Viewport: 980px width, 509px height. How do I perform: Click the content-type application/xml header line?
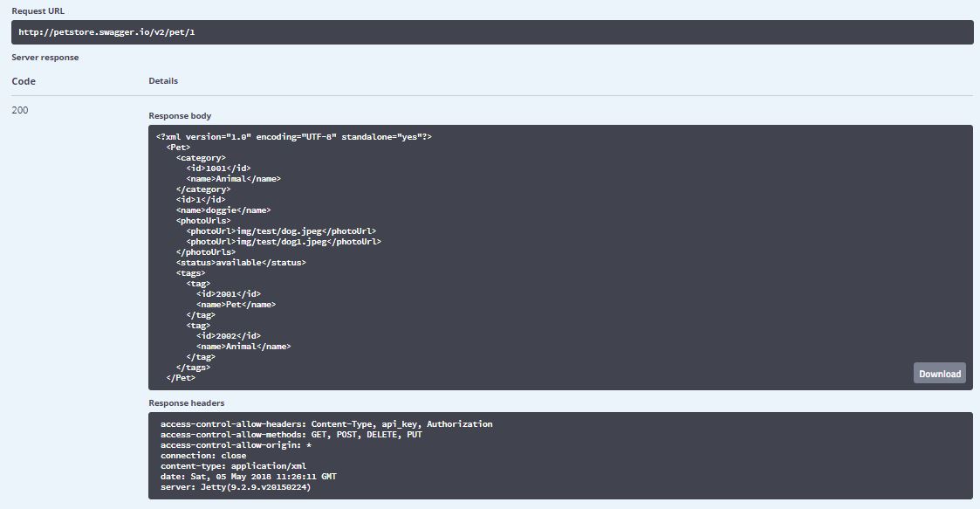coord(233,466)
